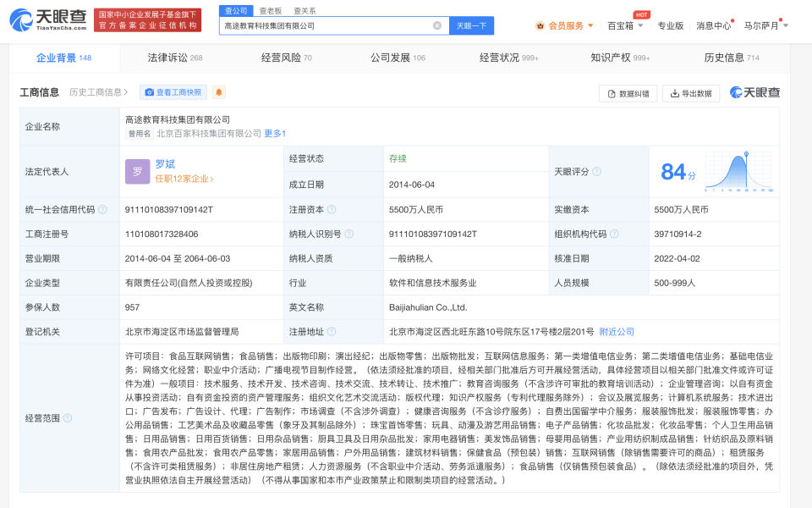Click the question icon beside 组织机构代码
This screenshot has width=812, height=508.
[614, 234]
